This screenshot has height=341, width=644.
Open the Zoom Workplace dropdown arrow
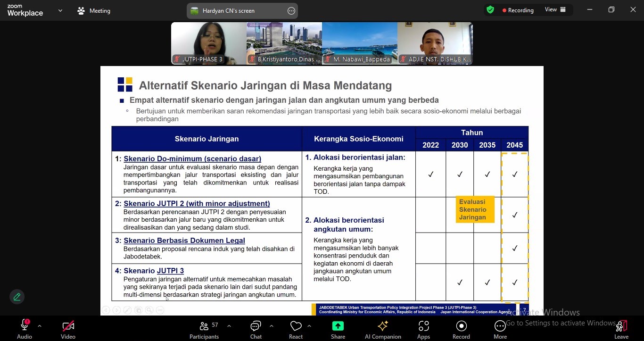[60, 10]
